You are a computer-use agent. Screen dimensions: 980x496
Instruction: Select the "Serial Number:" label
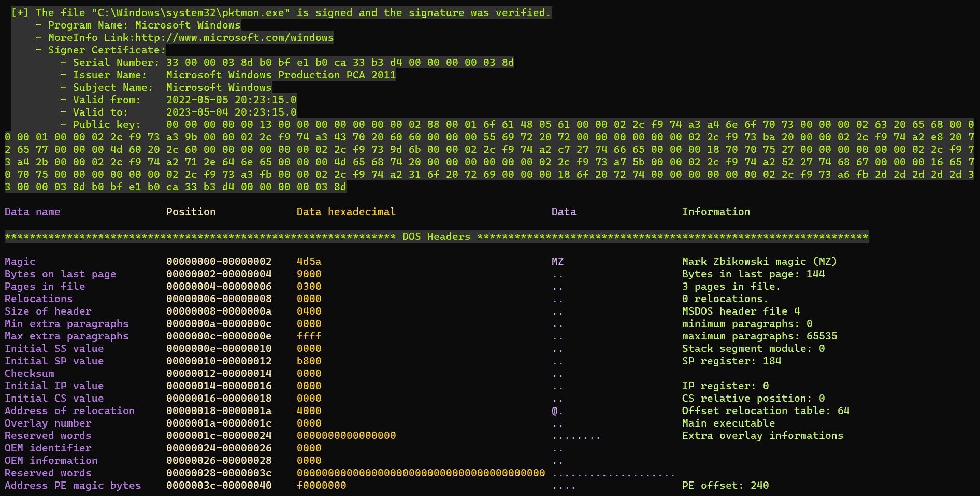[x=117, y=63]
